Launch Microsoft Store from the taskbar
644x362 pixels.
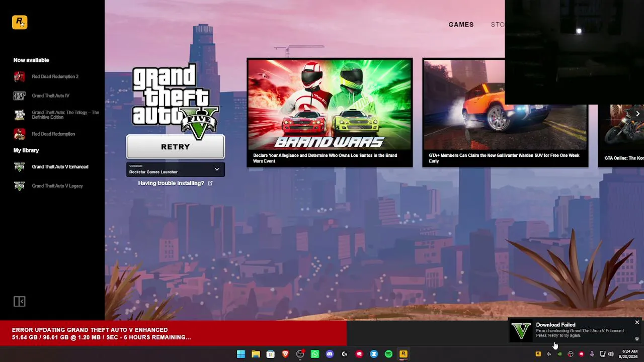(271, 354)
